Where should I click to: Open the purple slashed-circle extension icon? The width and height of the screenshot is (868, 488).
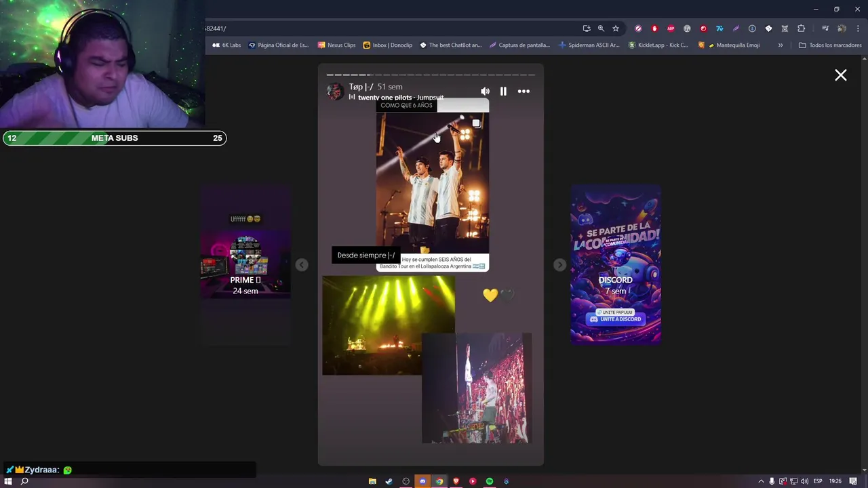click(638, 28)
